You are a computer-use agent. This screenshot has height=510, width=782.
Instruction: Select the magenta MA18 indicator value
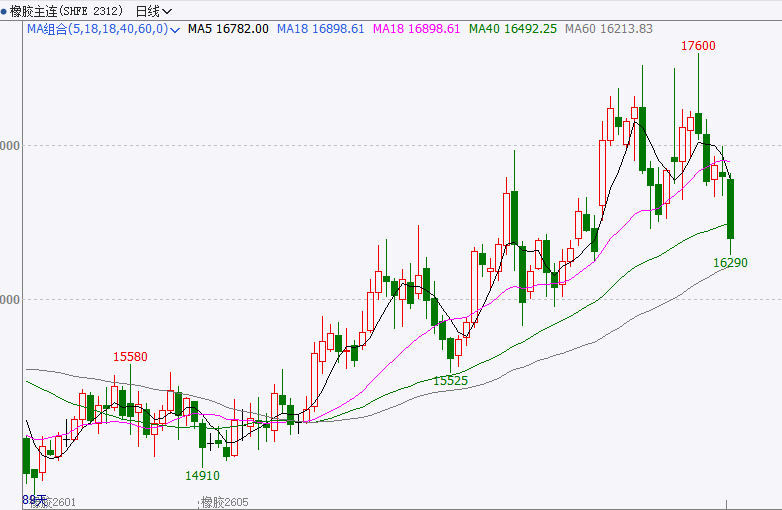(x=416, y=29)
